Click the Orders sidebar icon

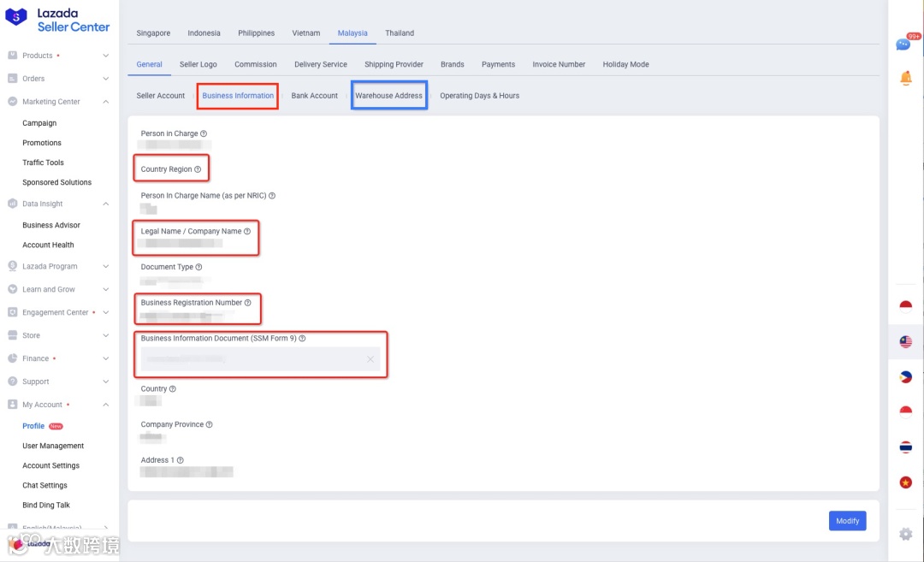click(12, 79)
